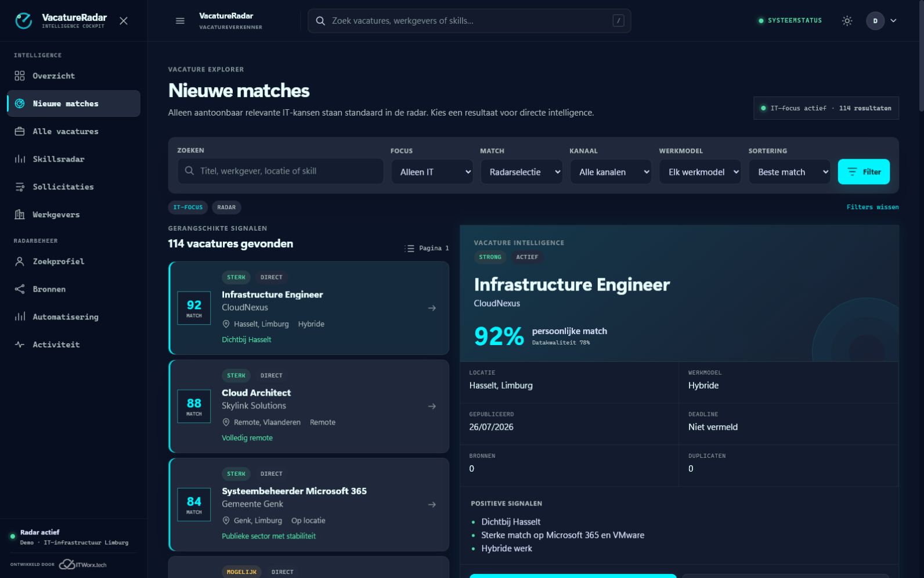Click the ITWorx.tech developer logo
Image resolution: width=924 pixels, height=578 pixels.
83,565
